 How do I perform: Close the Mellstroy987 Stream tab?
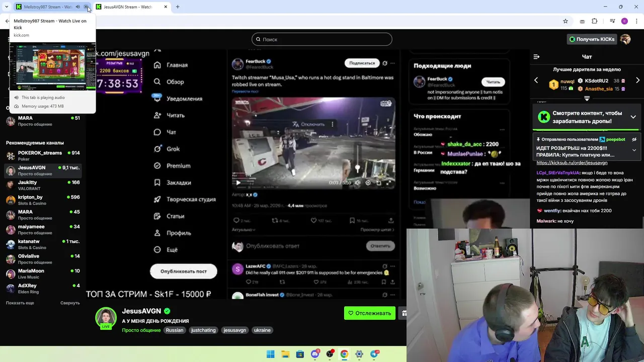coord(86,7)
